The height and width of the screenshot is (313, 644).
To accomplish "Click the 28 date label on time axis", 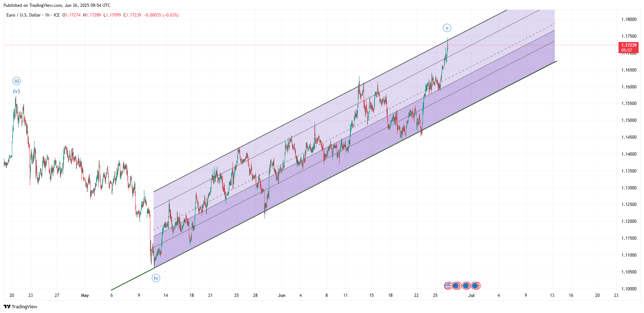I will click(255, 295).
